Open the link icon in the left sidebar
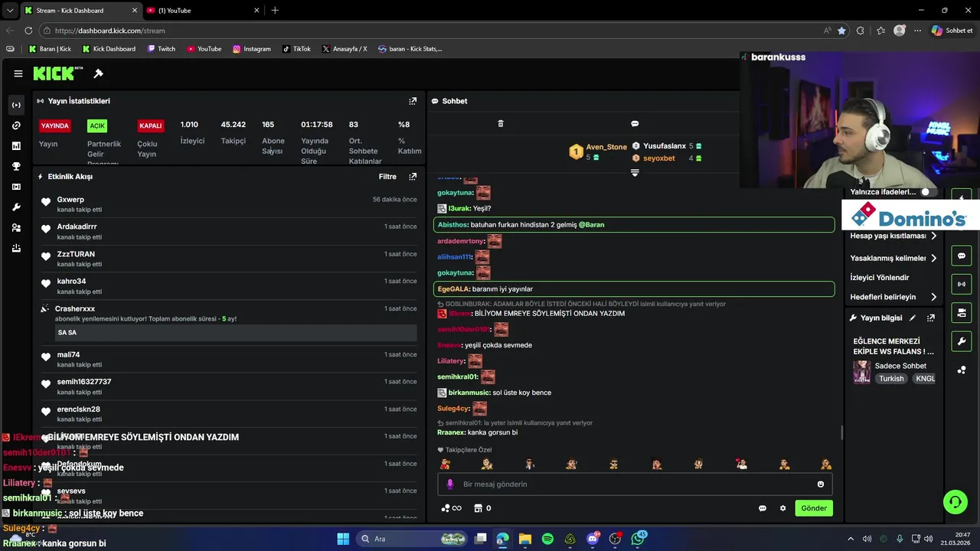 pos(17,126)
